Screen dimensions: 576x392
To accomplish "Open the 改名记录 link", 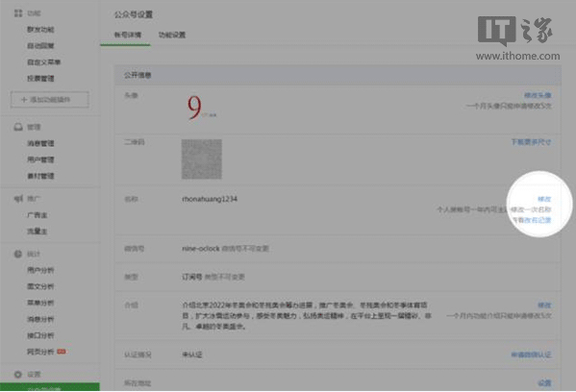I will pyautogui.click(x=538, y=220).
